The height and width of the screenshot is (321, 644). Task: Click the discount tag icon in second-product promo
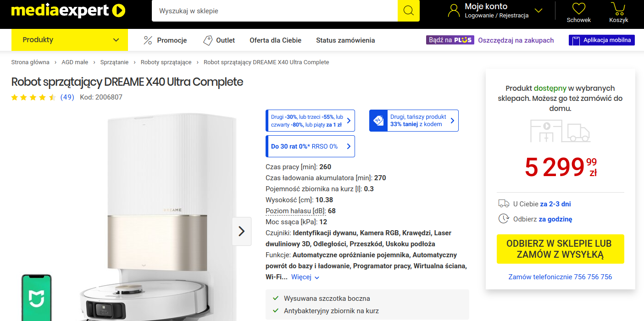pos(378,121)
